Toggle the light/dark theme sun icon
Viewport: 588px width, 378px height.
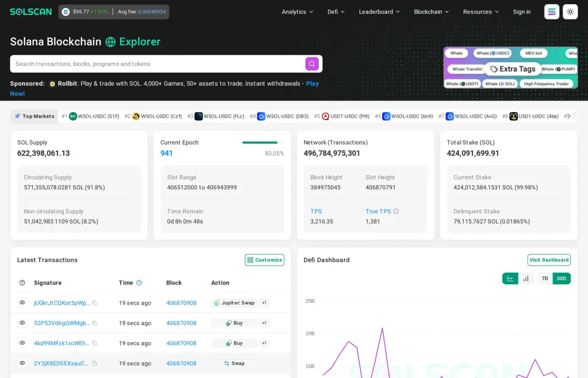point(570,12)
